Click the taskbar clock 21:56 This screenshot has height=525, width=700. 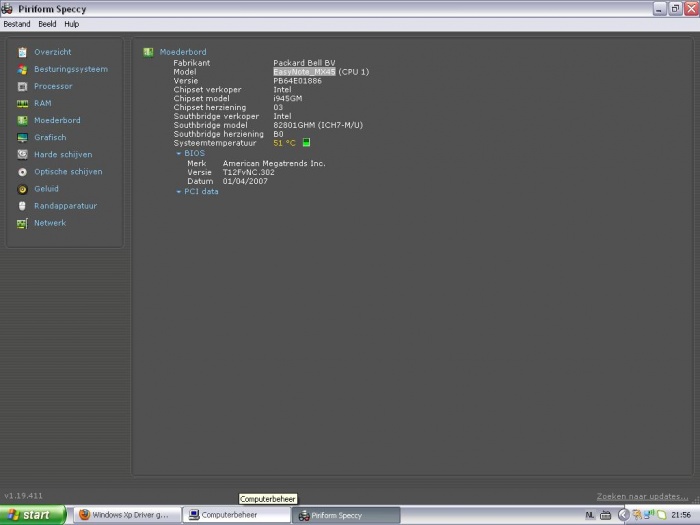(x=681, y=515)
